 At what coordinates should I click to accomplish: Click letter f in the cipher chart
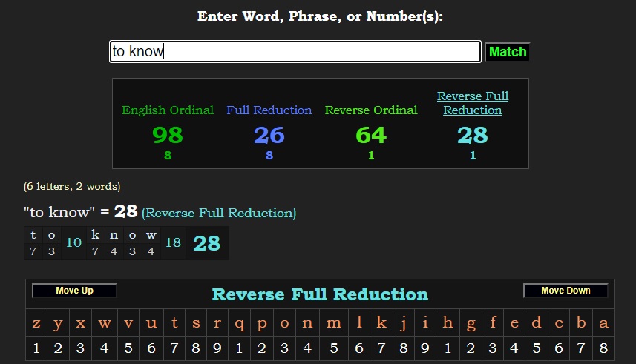493,322
